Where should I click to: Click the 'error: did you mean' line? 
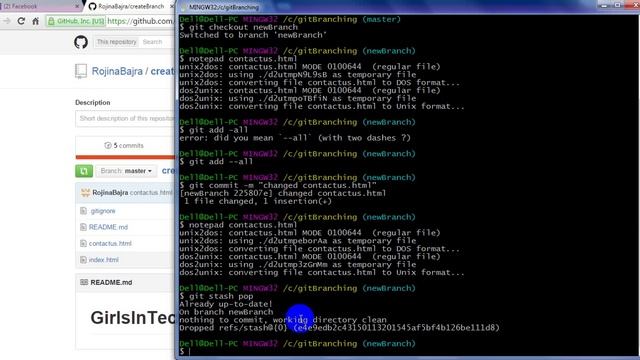tap(295, 138)
